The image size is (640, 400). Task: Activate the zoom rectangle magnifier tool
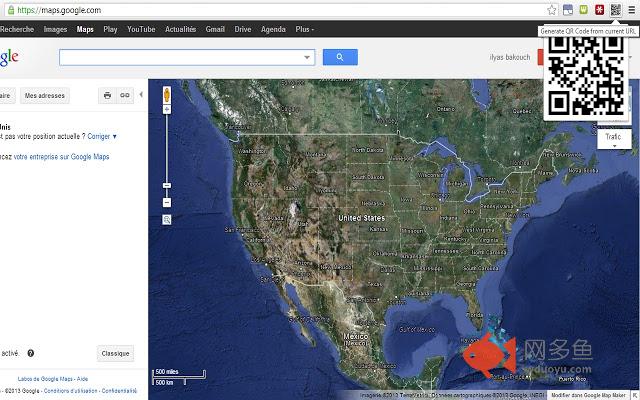tap(167, 220)
